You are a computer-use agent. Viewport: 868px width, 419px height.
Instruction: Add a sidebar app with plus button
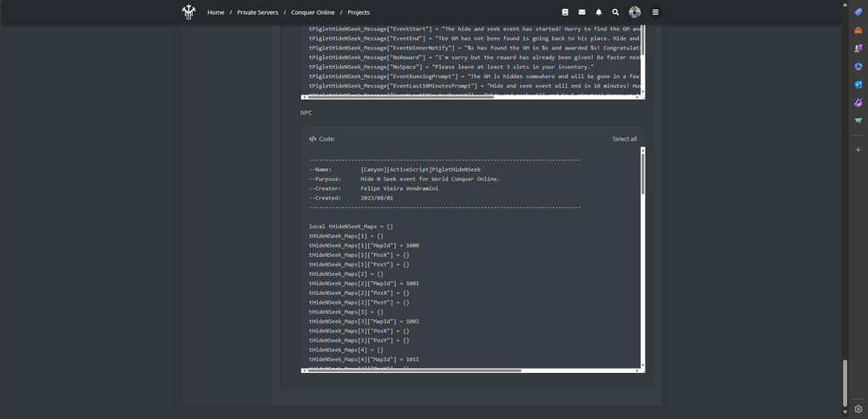pos(858,149)
